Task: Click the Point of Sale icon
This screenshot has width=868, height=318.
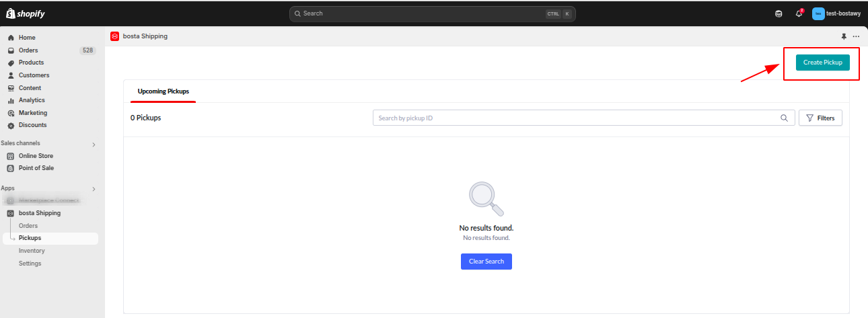Action: [x=11, y=168]
